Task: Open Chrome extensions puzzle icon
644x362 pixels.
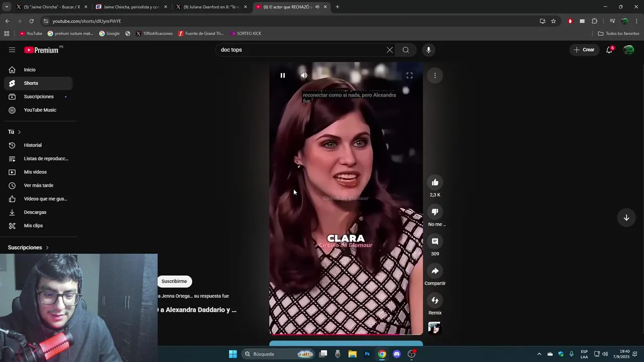Action: click(594, 21)
